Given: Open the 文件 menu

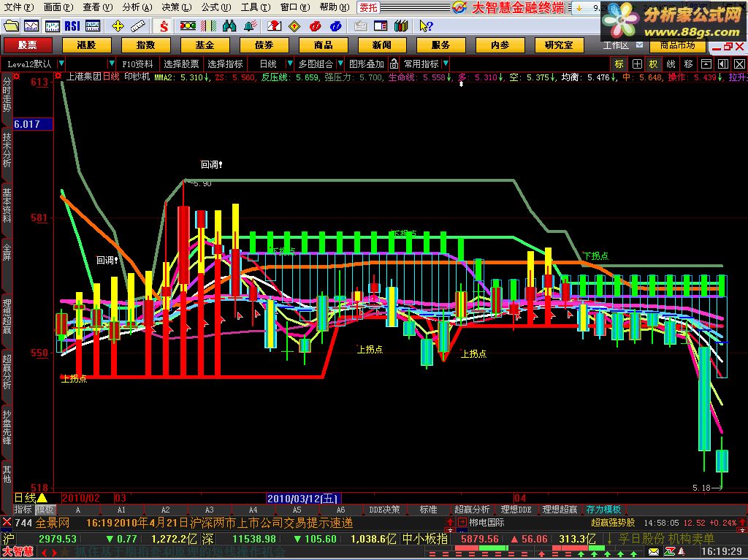Looking at the screenshot, I should click(18, 7).
